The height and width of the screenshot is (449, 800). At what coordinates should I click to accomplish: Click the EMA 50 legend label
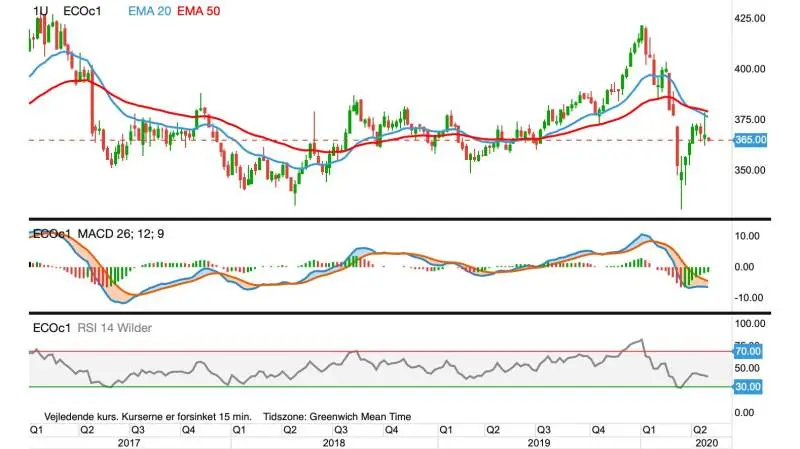coord(198,11)
